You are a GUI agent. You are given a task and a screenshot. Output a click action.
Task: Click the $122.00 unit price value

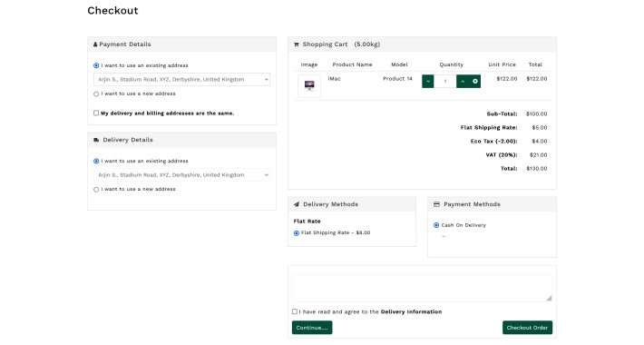coord(507,79)
